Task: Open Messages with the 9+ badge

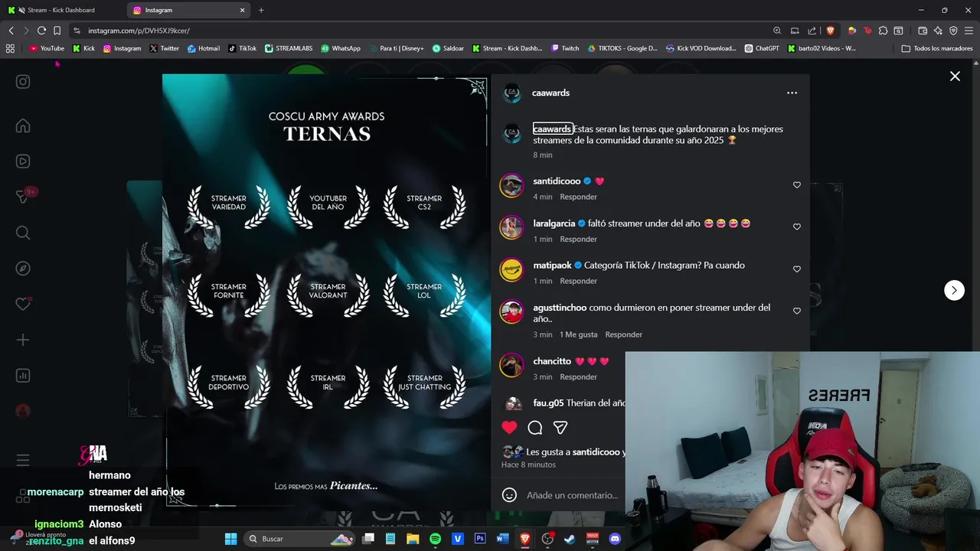Action: (23, 197)
